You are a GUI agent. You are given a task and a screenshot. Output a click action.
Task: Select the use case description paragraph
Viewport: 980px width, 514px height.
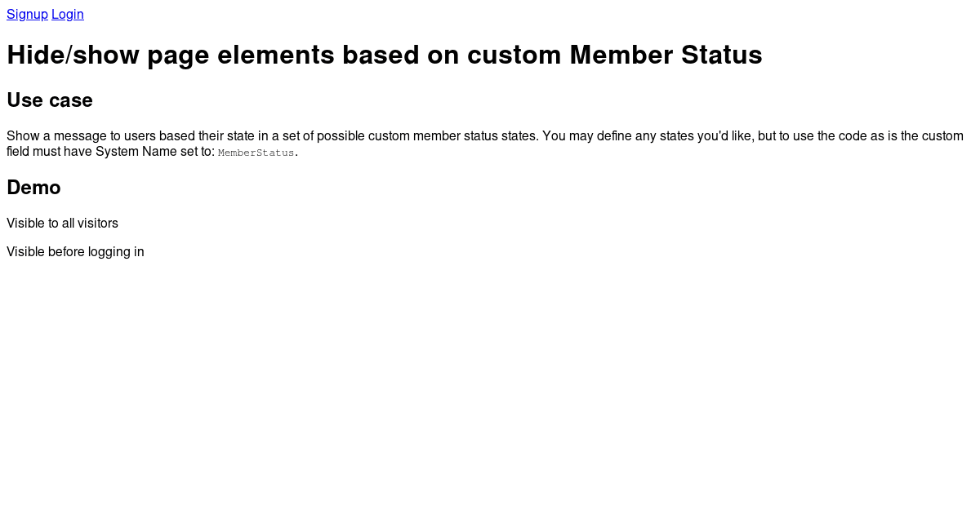[x=482, y=144]
